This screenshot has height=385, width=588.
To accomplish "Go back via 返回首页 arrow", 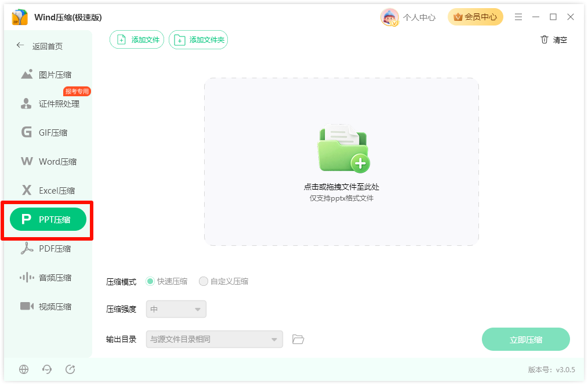I will [x=20, y=45].
